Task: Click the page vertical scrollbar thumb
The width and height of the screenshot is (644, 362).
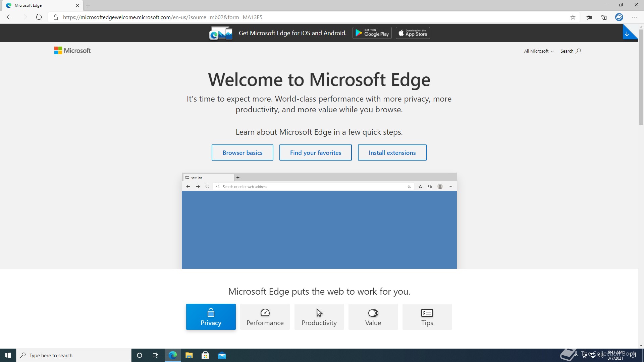Action: pyautogui.click(x=641, y=77)
